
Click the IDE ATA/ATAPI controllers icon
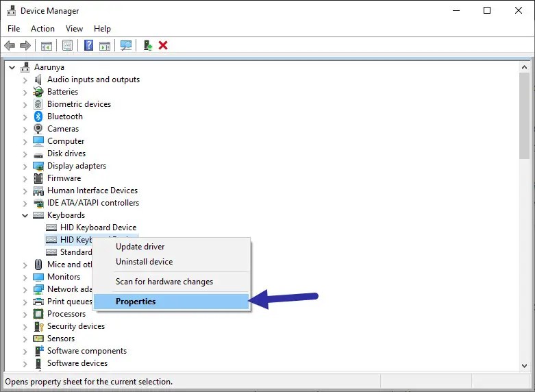[38, 203]
